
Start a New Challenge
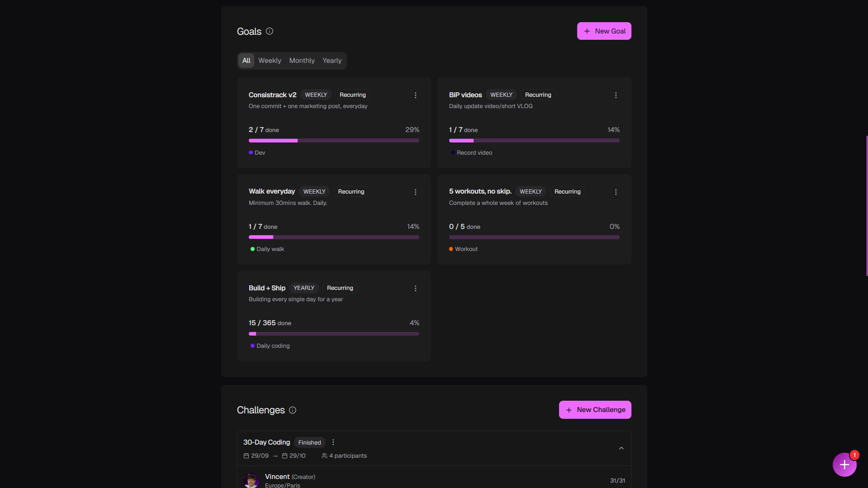(595, 410)
